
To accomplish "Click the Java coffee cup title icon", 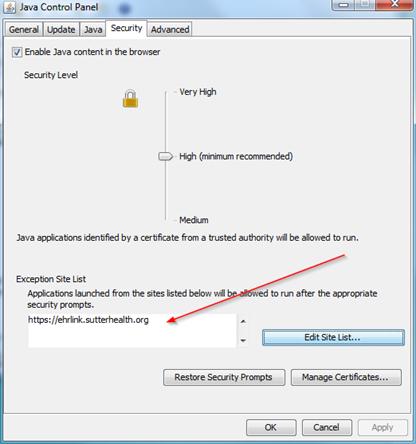I will 10,7.
